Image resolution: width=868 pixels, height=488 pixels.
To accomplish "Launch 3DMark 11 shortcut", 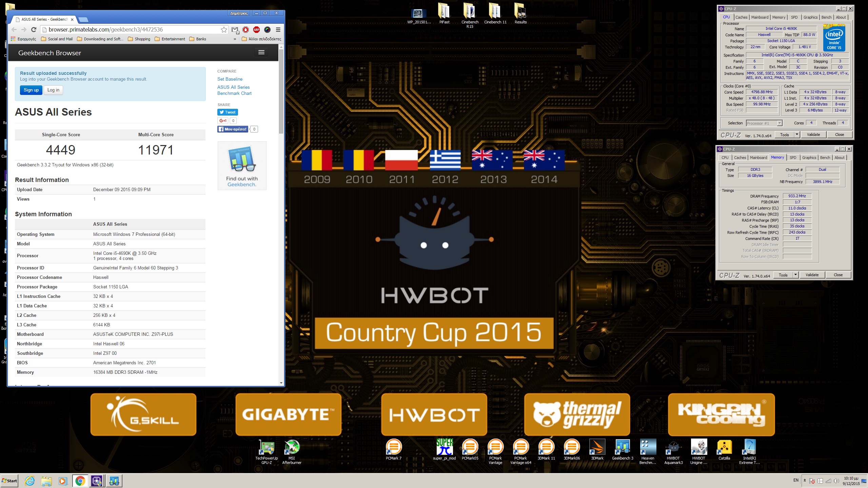I will tap(546, 450).
